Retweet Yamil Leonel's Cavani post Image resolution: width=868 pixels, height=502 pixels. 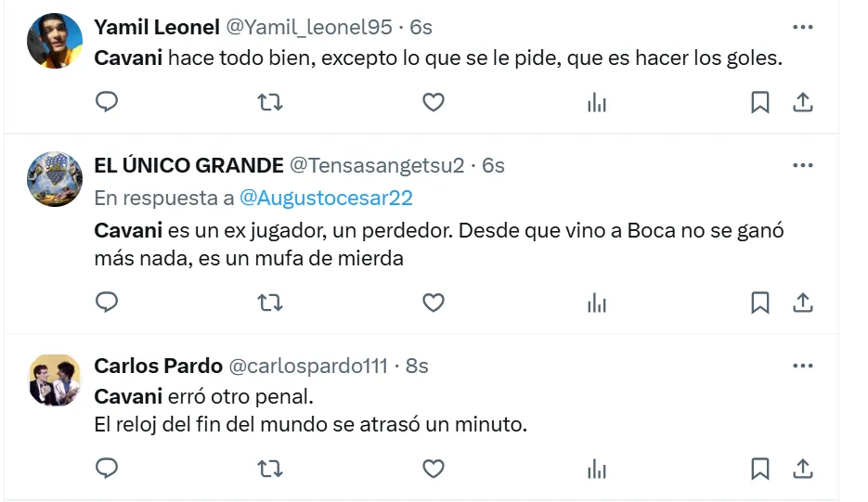(x=270, y=102)
